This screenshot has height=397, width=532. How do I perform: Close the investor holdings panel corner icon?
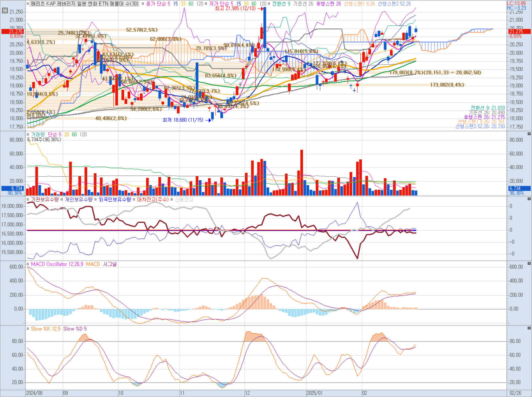[529, 199]
